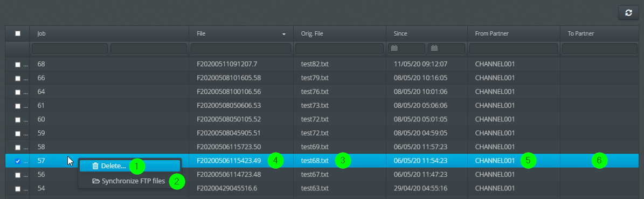
Task: Click the File column sort arrow
Action: (x=284, y=34)
